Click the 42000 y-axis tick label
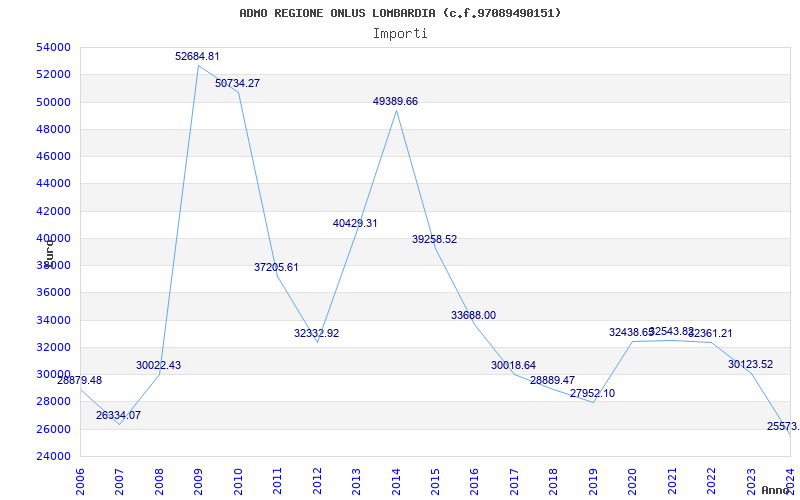This screenshot has width=800, height=500. 53,211
